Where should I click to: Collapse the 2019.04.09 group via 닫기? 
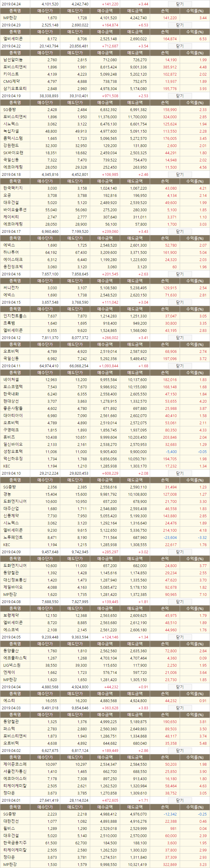180,552
